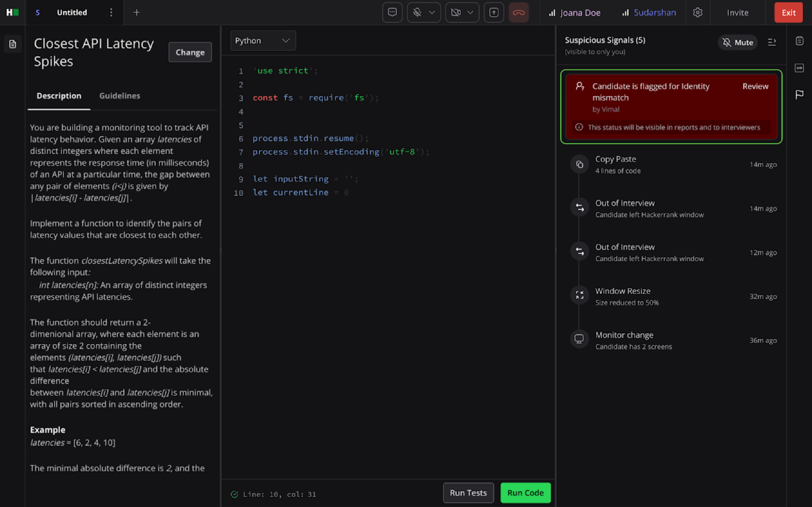The width and height of the screenshot is (812, 507).
Task: Expand microphone options dropdown arrow
Action: (x=432, y=12)
